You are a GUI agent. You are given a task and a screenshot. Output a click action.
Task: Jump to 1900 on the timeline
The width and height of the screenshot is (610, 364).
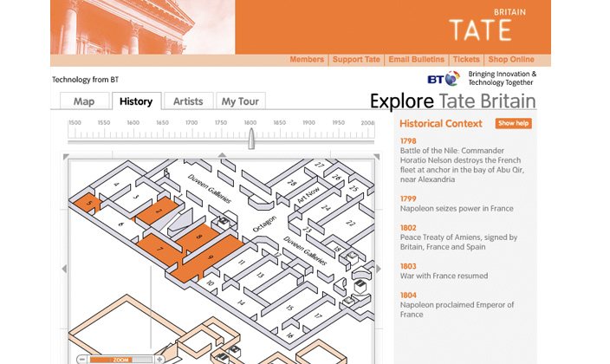308,122
